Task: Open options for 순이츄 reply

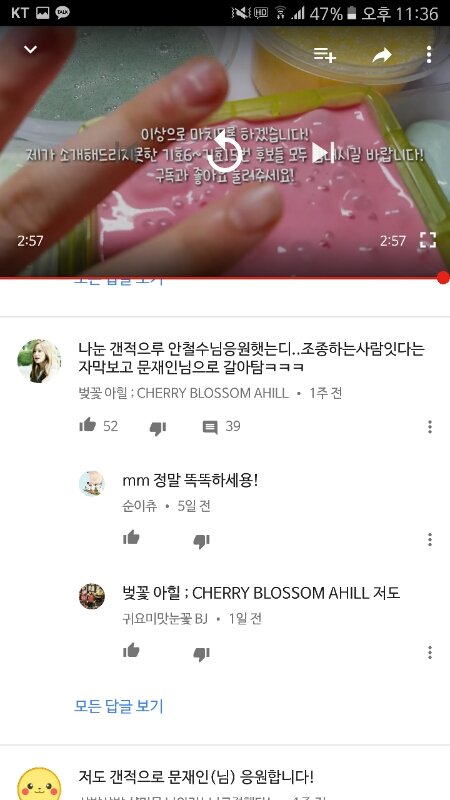Action: point(430,539)
